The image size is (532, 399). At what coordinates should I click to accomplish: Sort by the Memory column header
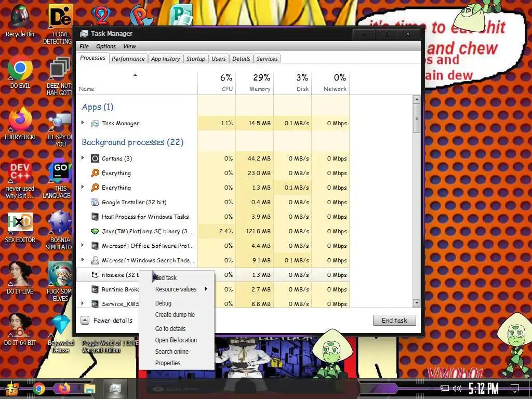click(x=255, y=83)
